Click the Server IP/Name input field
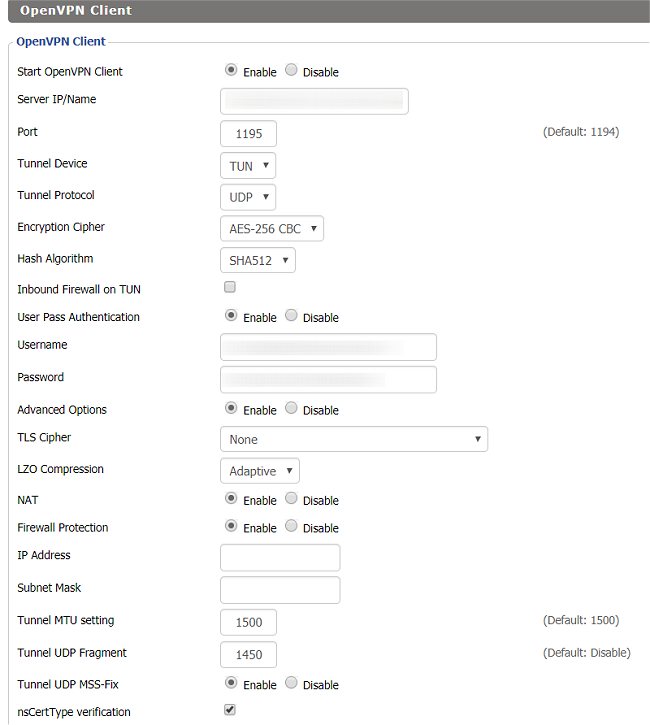This screenshot has width=650, height=725. tap(314, 101)
